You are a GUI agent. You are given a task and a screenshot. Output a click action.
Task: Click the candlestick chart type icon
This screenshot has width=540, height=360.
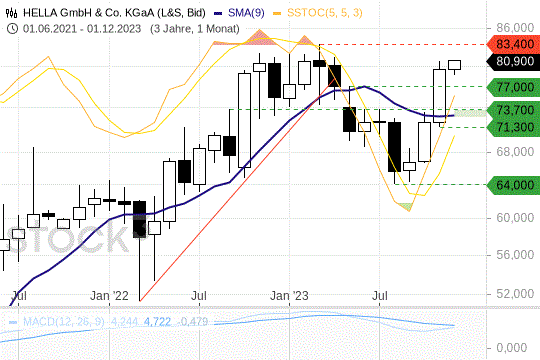point(11,13)
